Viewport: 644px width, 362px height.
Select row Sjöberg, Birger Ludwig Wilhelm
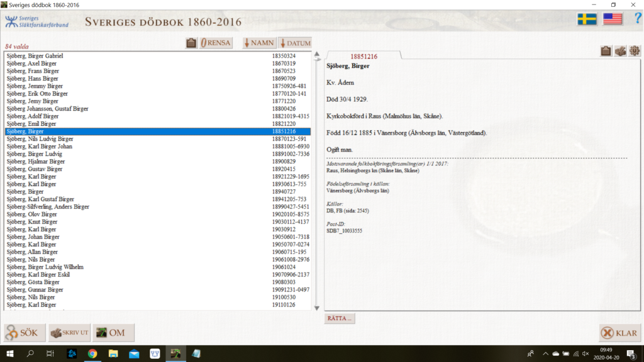[158, 267]
